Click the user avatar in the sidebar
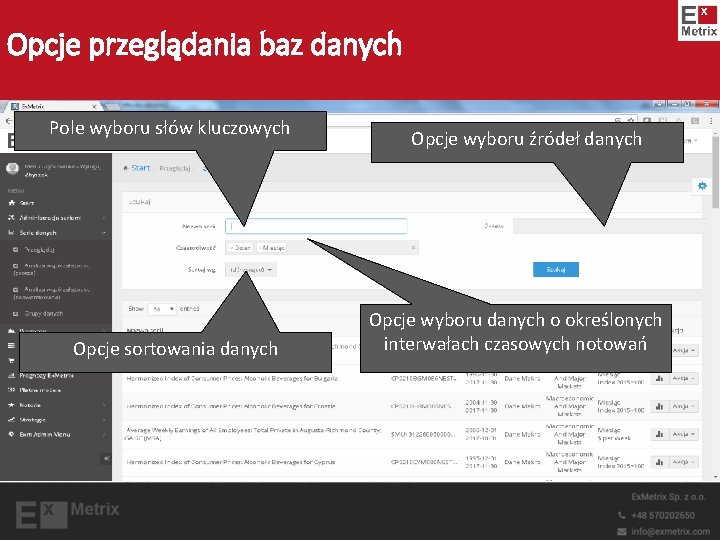 click(12, 169)
